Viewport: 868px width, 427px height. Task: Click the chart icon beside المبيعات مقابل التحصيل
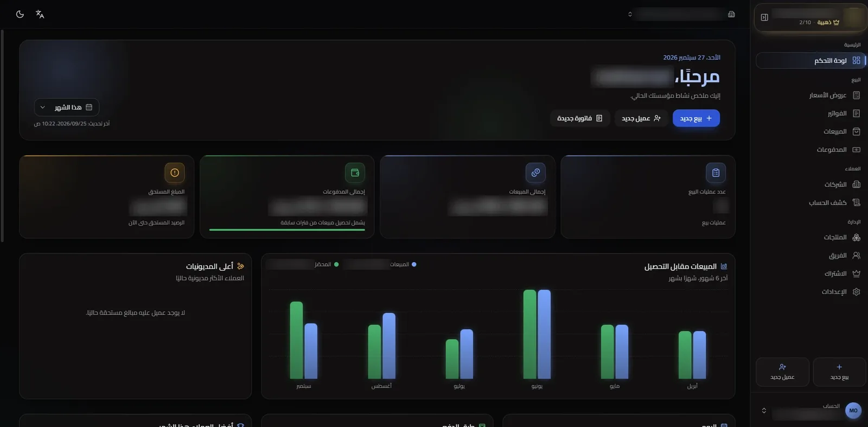(x=724, y=266)
